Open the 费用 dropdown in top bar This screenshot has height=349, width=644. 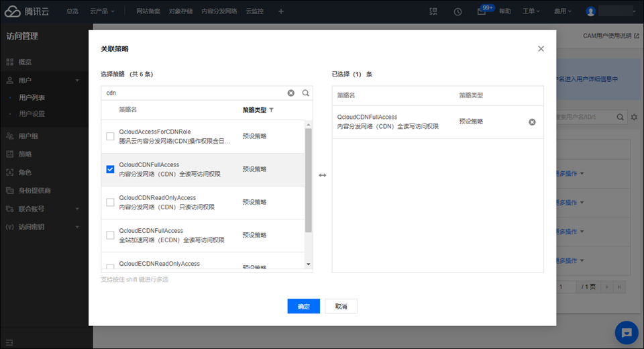562,11
